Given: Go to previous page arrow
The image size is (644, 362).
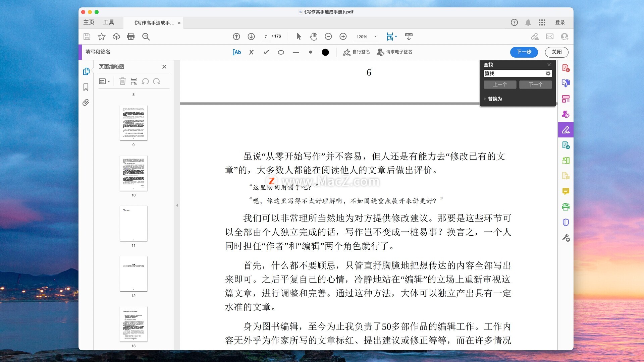Looking at the screenshot, I should pyautogui.click(x=236, y=37).
